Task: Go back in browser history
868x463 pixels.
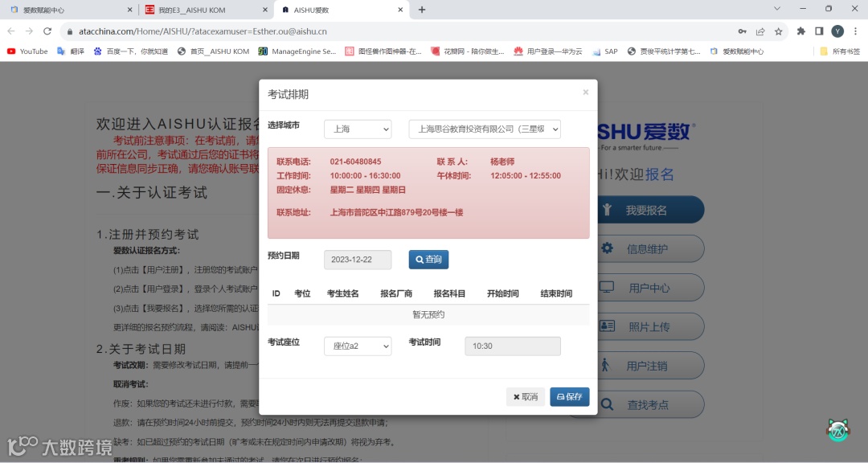Action: (11, 31)
